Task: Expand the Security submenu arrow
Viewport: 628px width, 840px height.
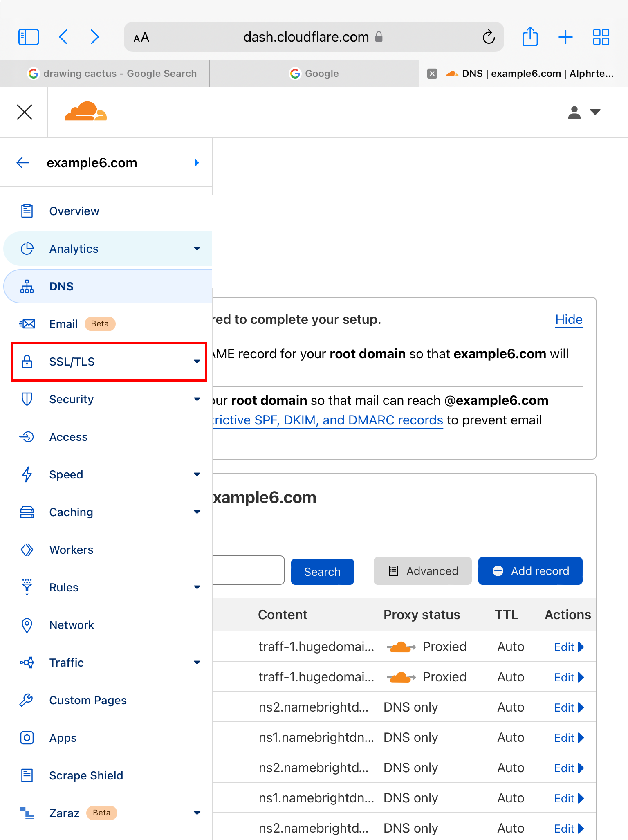Action: click(197, 399)
